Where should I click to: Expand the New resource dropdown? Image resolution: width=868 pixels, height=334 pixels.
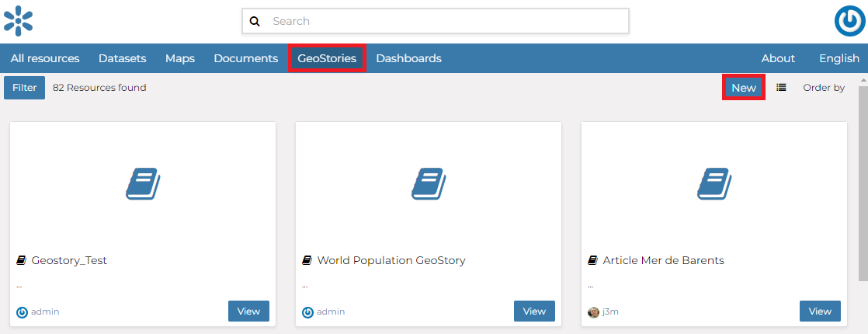click(x=743, y=88)
